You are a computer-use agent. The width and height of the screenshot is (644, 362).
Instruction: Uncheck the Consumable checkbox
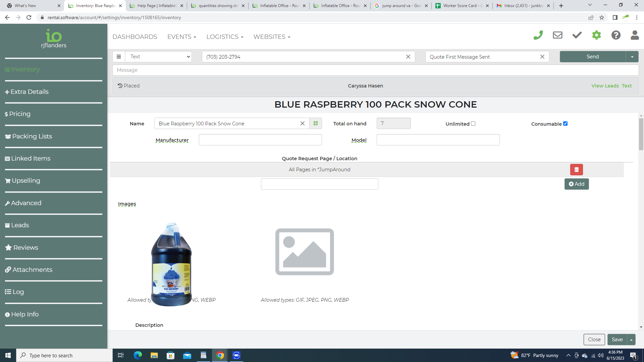pos(565,123)
